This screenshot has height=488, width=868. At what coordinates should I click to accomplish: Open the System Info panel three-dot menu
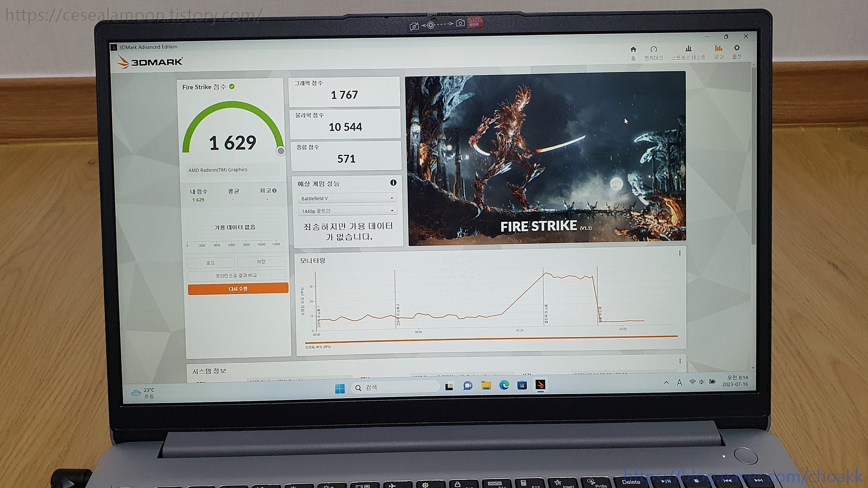[680, 361]
